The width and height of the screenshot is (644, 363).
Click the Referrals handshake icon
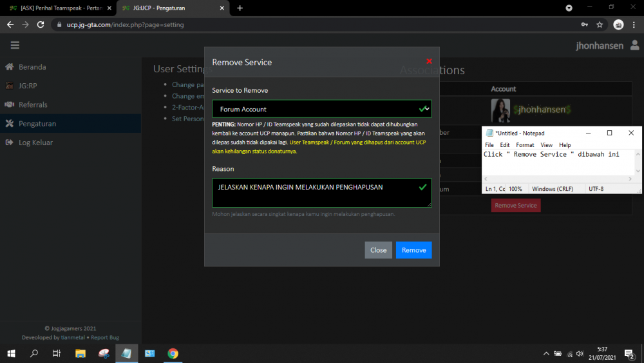(10, 104)
